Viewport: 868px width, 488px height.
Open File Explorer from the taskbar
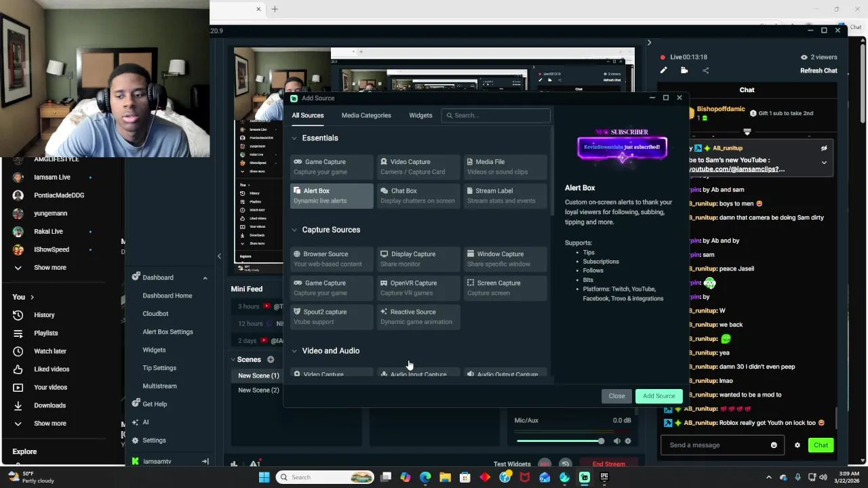click(445, 477)
